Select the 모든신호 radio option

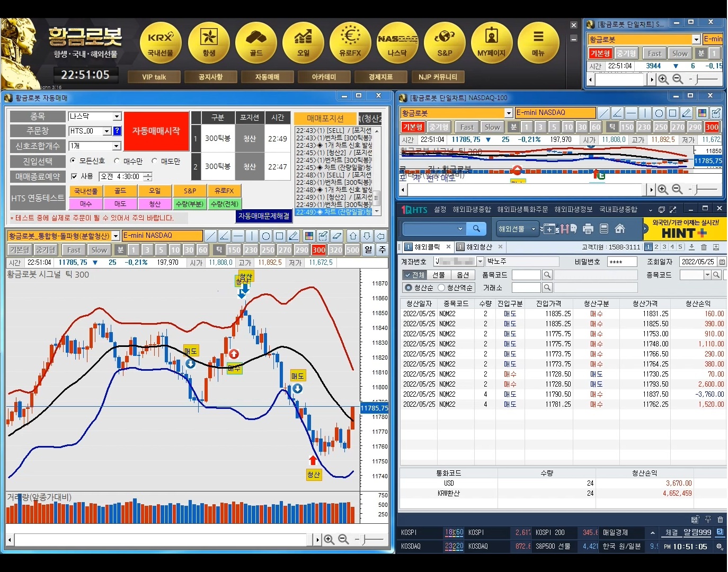pos(73,160)
